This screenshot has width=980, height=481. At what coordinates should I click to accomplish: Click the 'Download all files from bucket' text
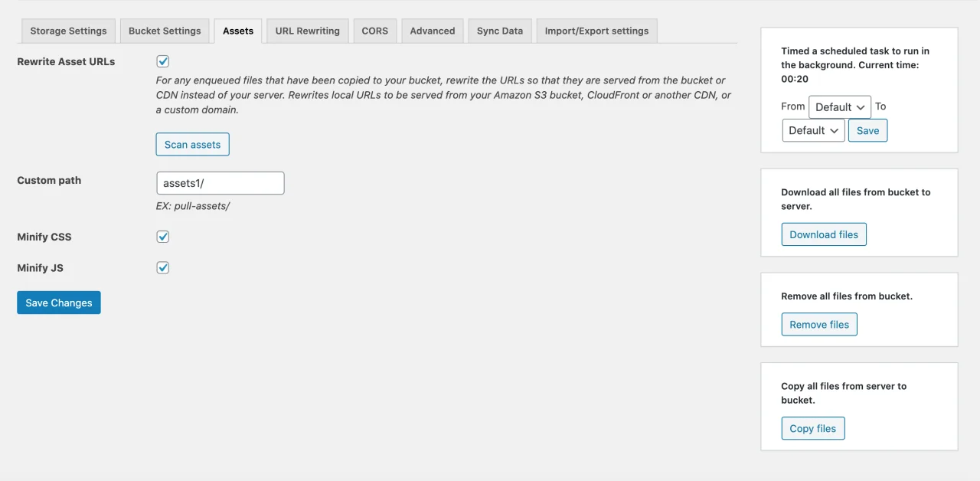point(856,199)
